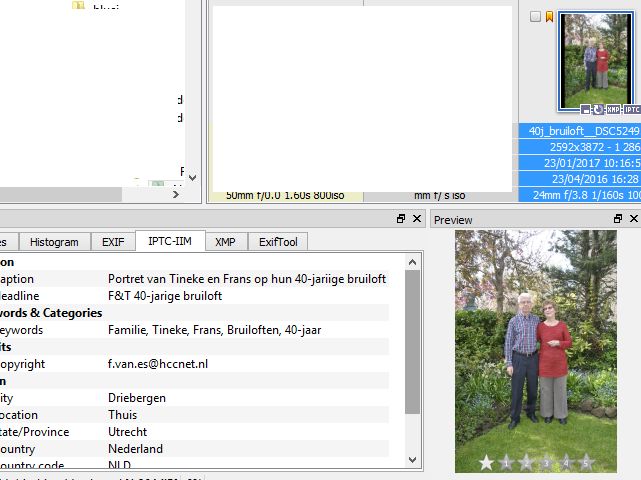Viewport: 641px width, 480px height.
Task: Click the location value 'Thuis'
Action: [x=122, y=415]
